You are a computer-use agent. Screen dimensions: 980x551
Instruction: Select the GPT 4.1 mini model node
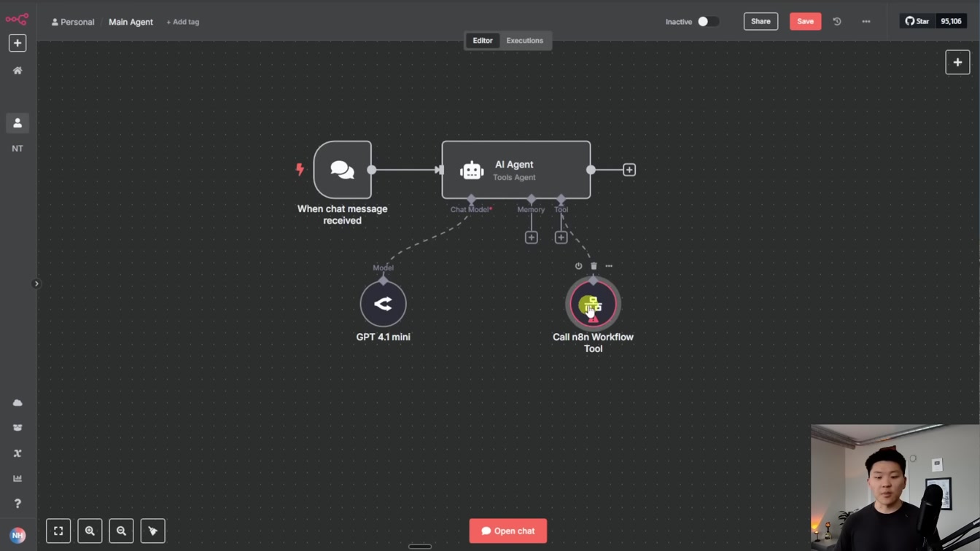pos(383,304)
